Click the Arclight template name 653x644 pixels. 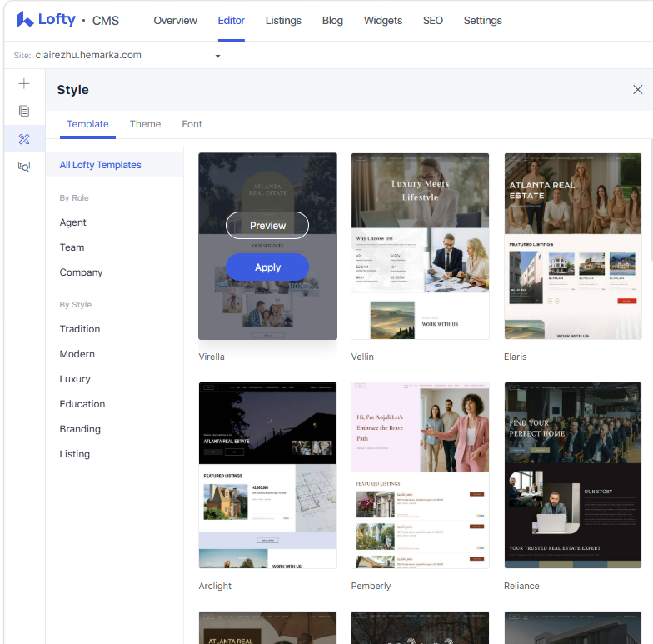point(215,586)
